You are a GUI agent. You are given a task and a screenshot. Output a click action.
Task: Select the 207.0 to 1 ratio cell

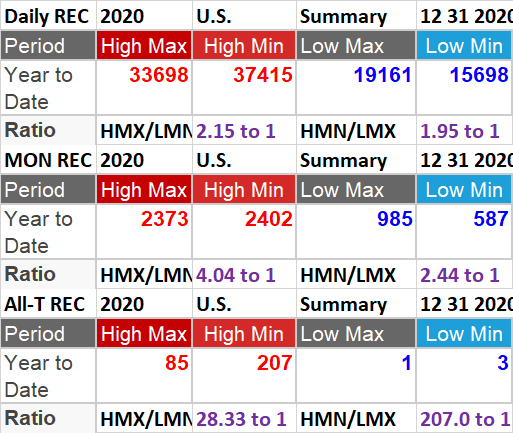tap(465, 419)
